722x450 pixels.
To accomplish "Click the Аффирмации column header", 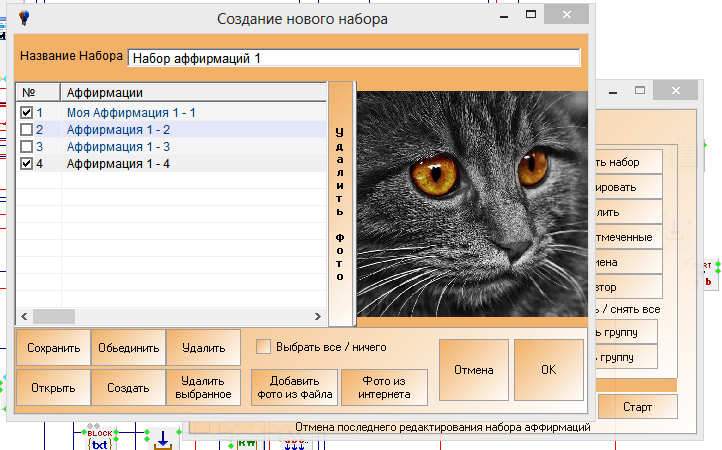I will point(194,92).
